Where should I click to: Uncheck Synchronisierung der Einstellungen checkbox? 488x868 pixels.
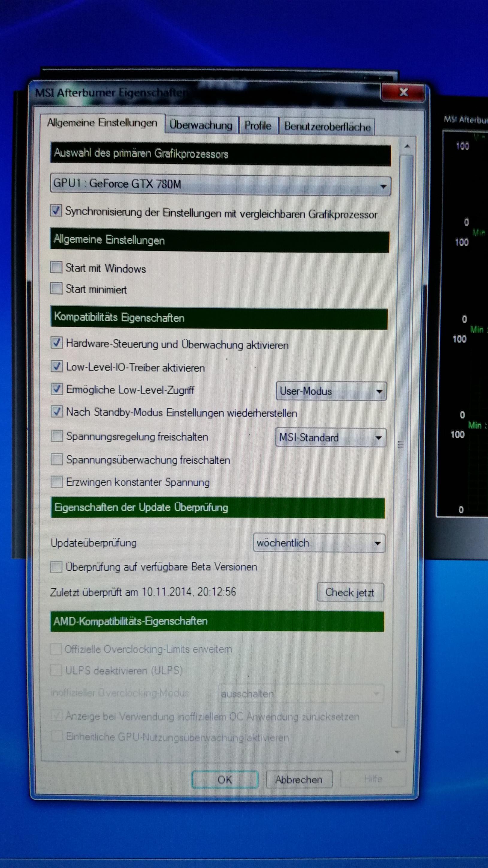pos(56,211)
